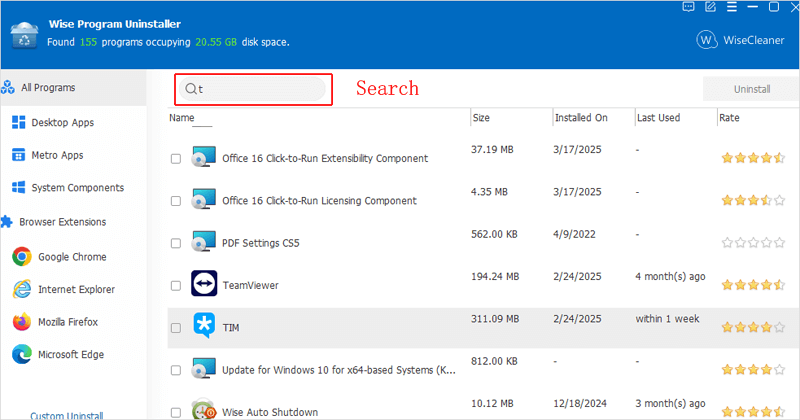Click the star rating for TeamViewer

point(753,285)
